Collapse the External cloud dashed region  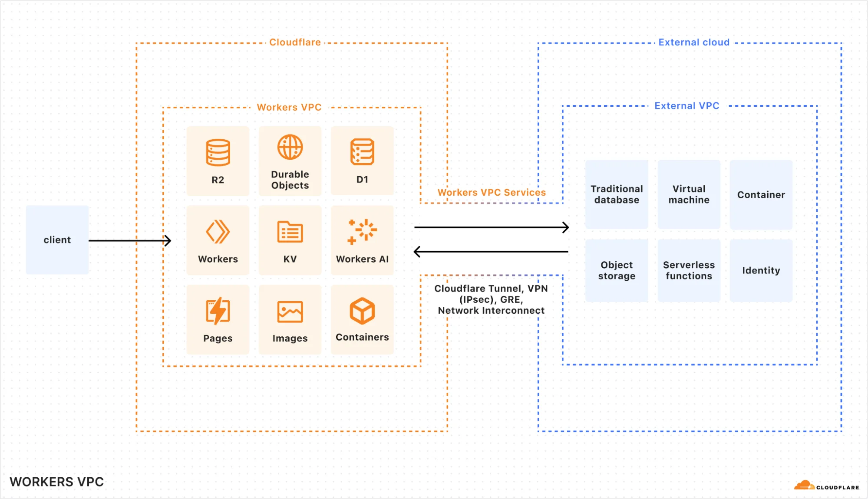(694, 42)
